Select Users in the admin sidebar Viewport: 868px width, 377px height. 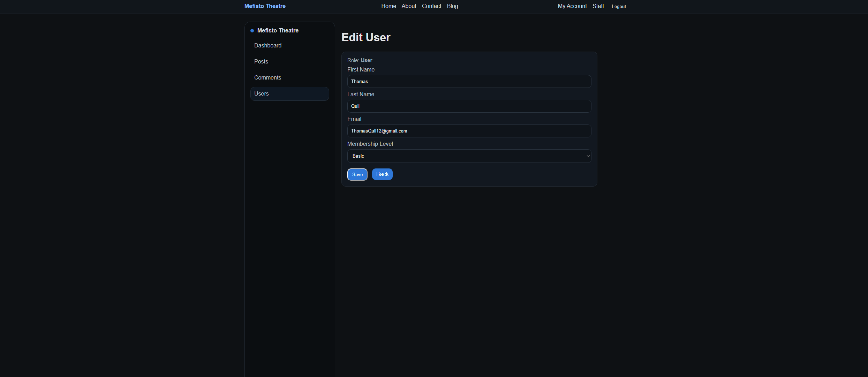tap(262, 93)
